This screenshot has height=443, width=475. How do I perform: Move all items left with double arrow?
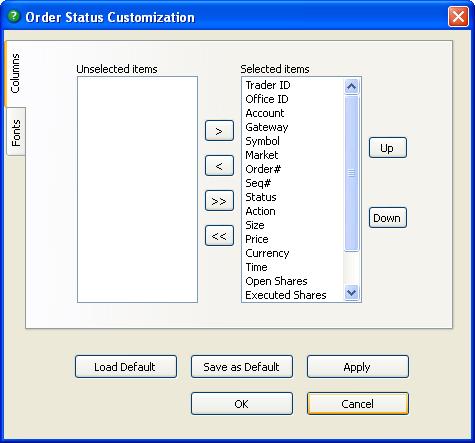219,236
